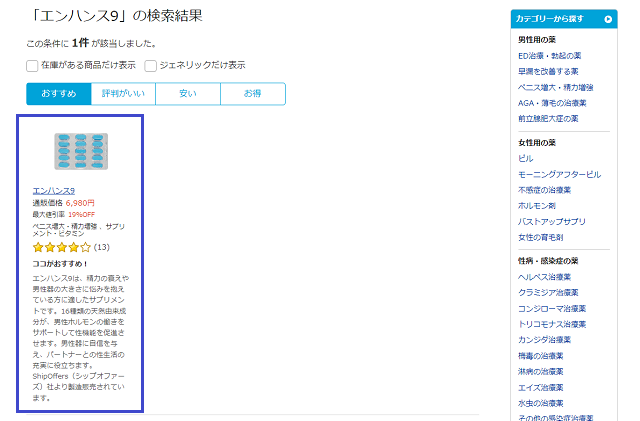Screen dimensions: 640x421
Task: Select the おすすめ sort tab
Action: [x=59, y=94]
